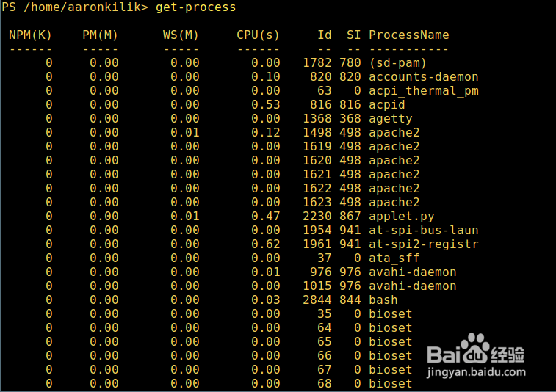Click CPU value 0.62 of at-spi2-registr
Image resolution: width=556 pixels, height=392 pixels.
click(266, 244)
